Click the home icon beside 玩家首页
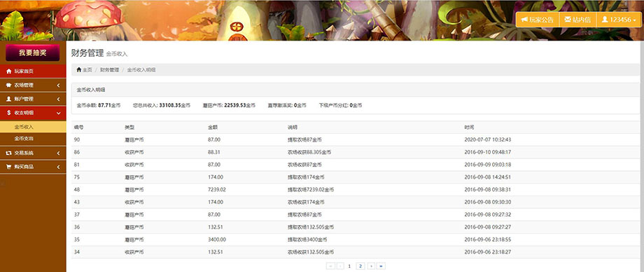The width and height of the screenshot is (644, 272). click(x=9, y=72)
